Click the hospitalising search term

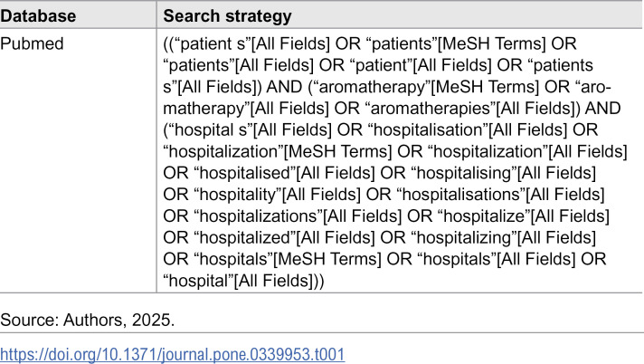coord(466,173)
